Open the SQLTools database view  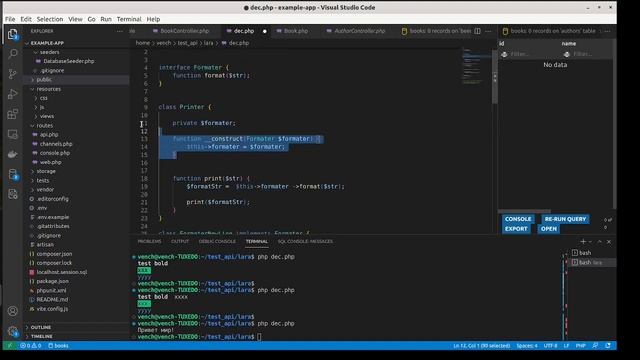pos(13,174)
